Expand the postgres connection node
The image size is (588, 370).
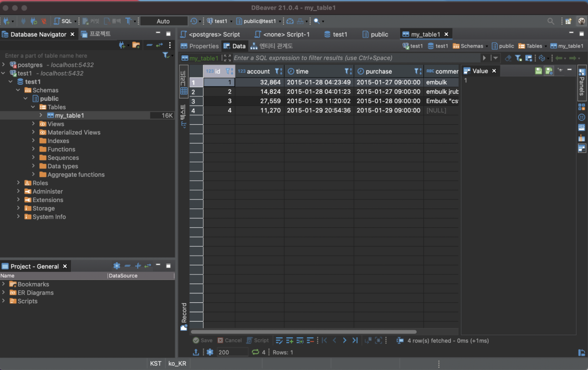(4, 65)
